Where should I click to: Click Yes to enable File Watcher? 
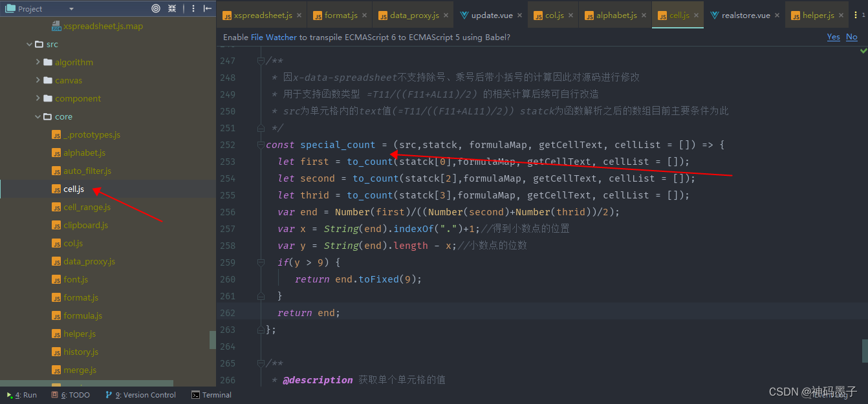coord(833,37)
